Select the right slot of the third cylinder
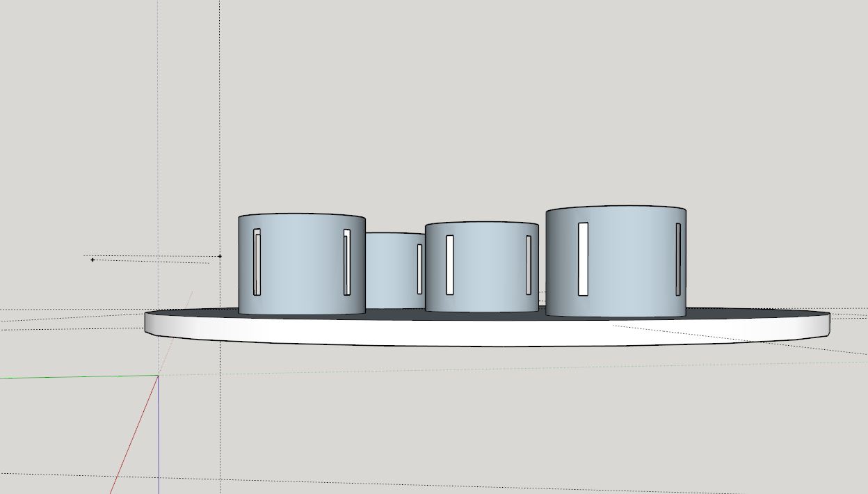The width and height of the screenshot is (868, 494). 529,264
